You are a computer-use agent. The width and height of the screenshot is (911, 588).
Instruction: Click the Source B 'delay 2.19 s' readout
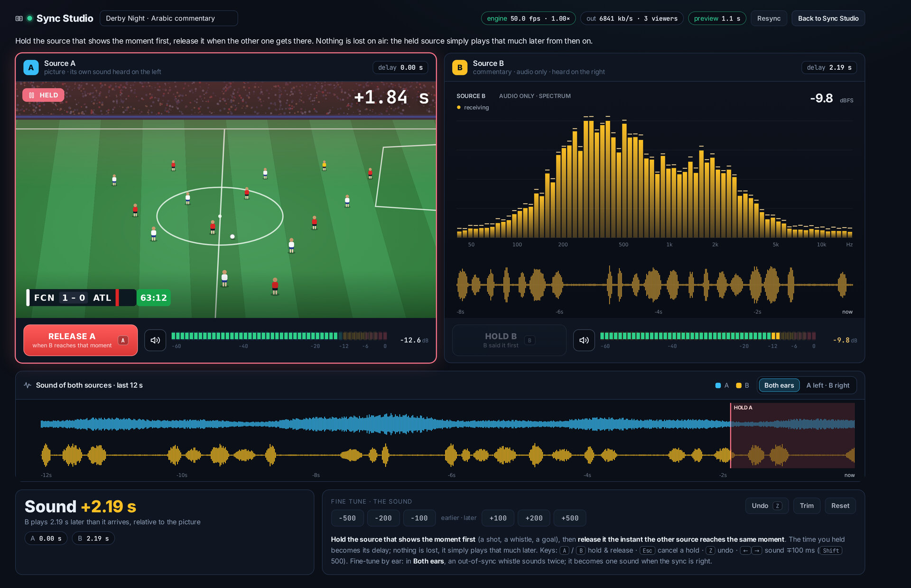tap(829, 67)
